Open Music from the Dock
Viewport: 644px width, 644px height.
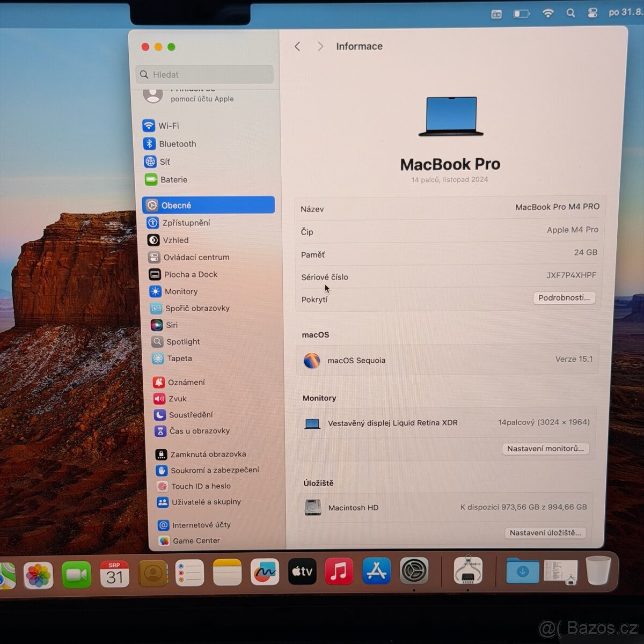tap(339, 572)
